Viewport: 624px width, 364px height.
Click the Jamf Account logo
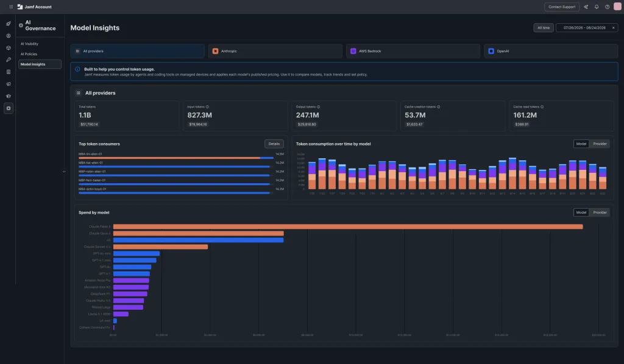coord(35,7)
